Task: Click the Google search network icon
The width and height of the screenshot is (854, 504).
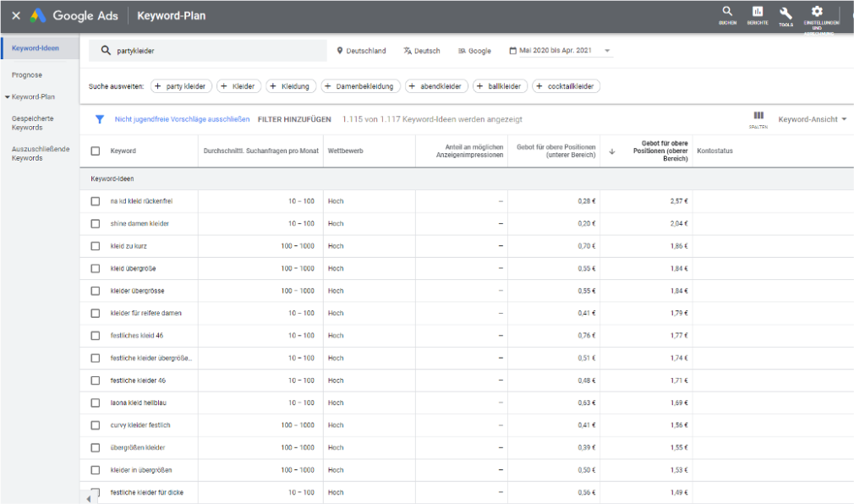Action: [x=462, y=51]
